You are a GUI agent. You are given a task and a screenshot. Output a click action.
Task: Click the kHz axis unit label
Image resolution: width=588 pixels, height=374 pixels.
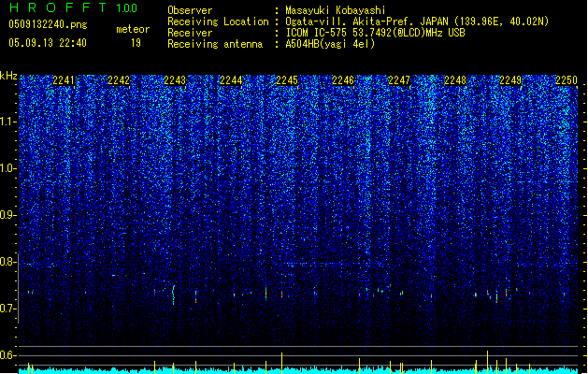point(8,76)
